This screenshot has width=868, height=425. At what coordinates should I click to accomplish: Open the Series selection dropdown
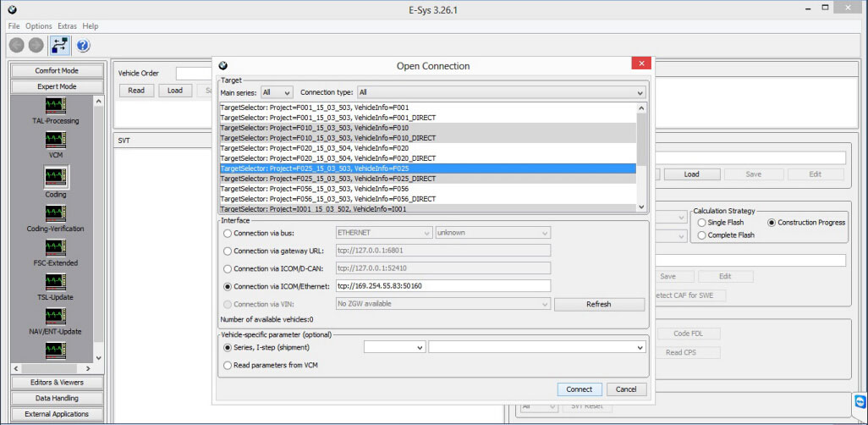click(395, 347)
